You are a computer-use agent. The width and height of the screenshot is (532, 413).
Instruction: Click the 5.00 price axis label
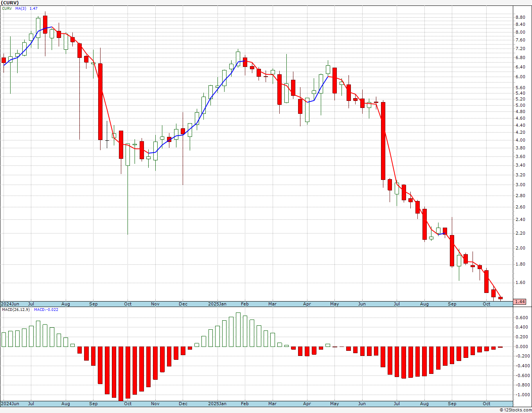[520, 105]
